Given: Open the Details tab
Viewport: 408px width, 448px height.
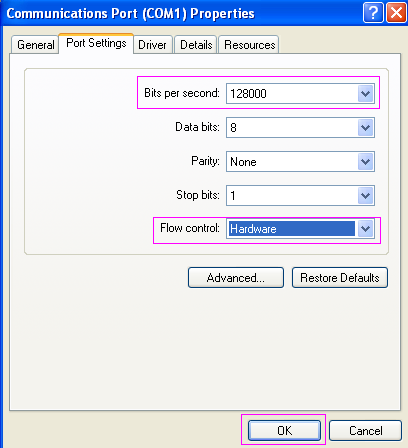Looking at the screenshot, I should [x=196, y=45].
